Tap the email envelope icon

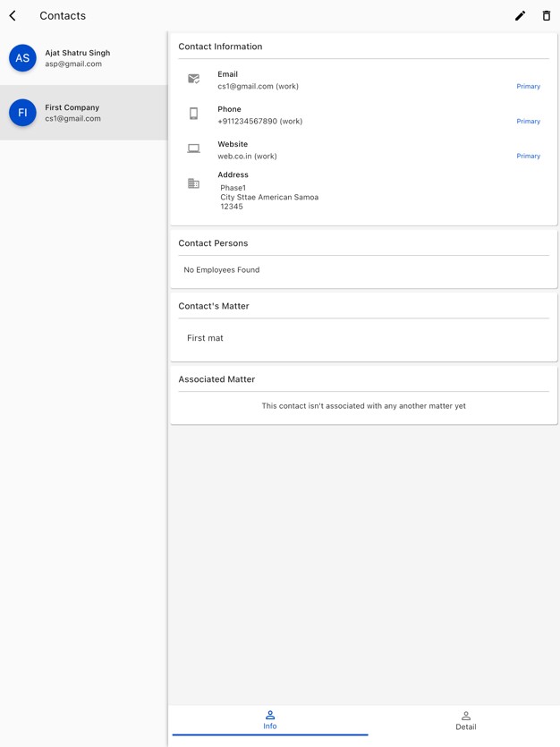tap(193, 80)
